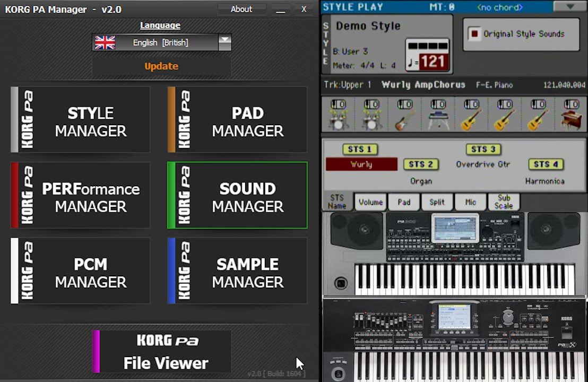The image size is (588, 382).
Task: Open the Style Manager
Action: (80, 119)
